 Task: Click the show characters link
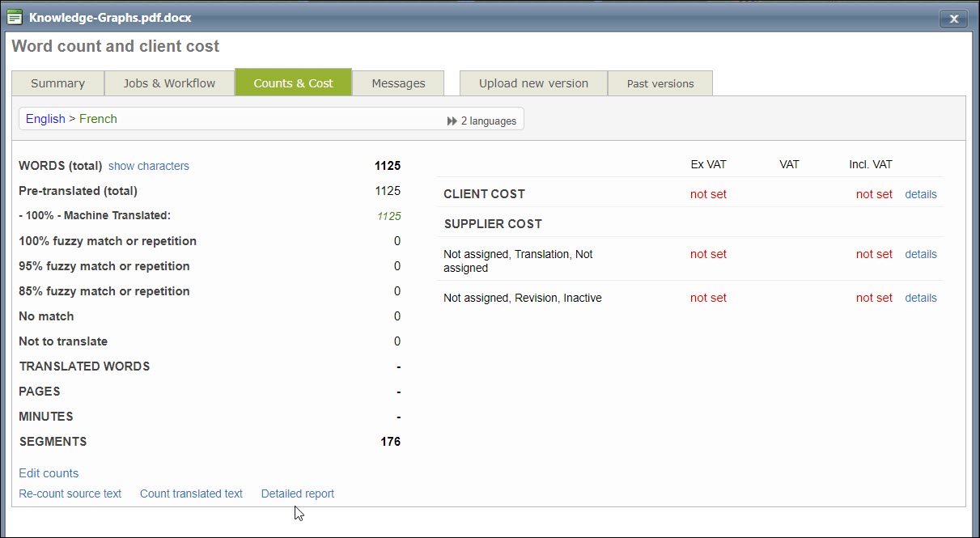(x=148, y=166)
